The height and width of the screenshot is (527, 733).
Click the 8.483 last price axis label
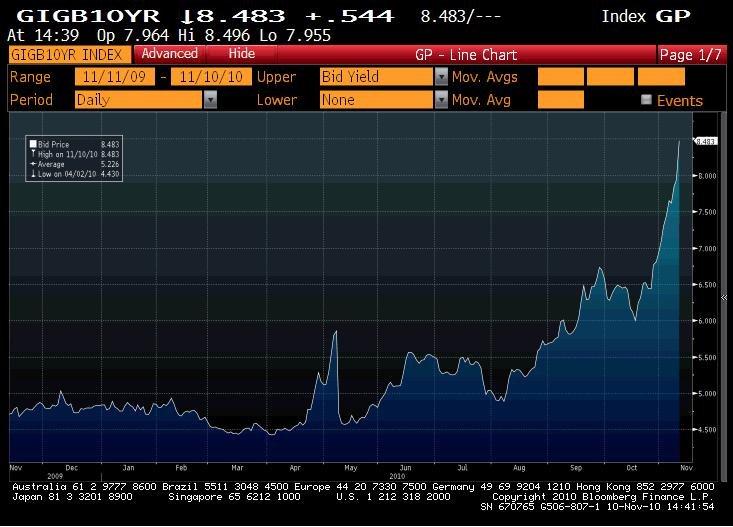pos(704,141)
